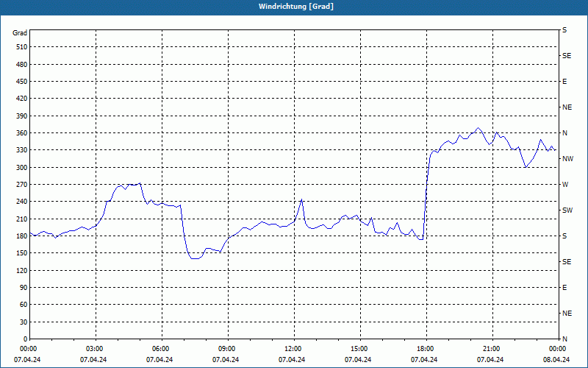588x368 pixels.
Task: Click the 120 degree axis label
Action: [x=22, y=270]
